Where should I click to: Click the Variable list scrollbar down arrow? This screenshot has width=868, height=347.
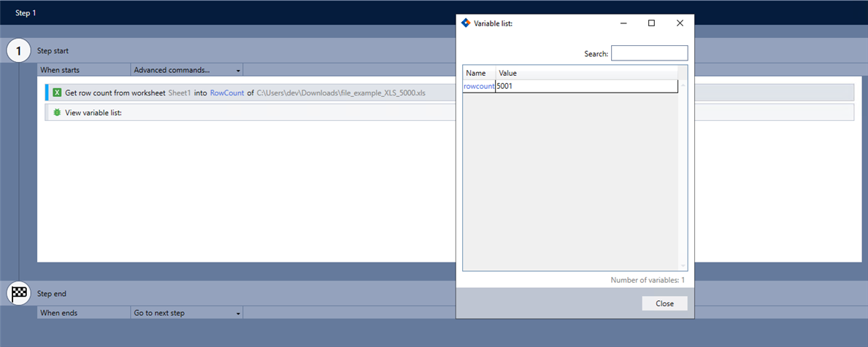[683, 266]
